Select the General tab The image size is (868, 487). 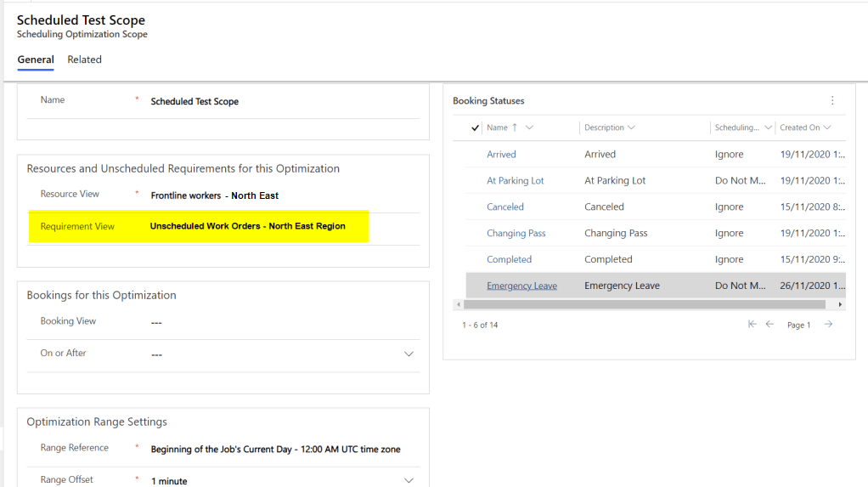tap(36, 59)
